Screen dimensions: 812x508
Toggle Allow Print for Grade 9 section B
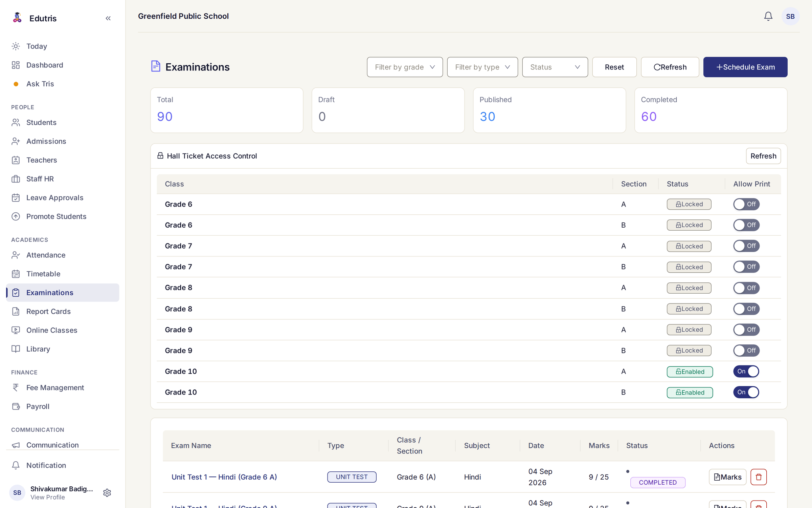click(746, 351)
